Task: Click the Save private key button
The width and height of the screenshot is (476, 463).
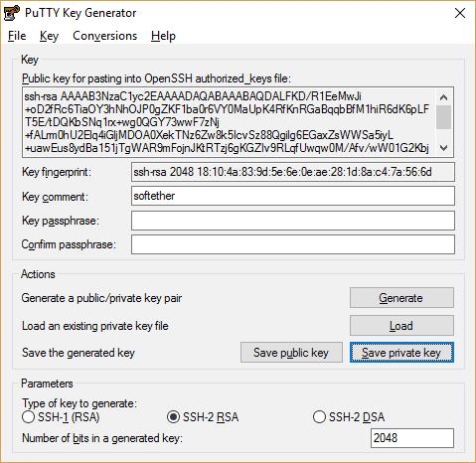Action: 401,353
